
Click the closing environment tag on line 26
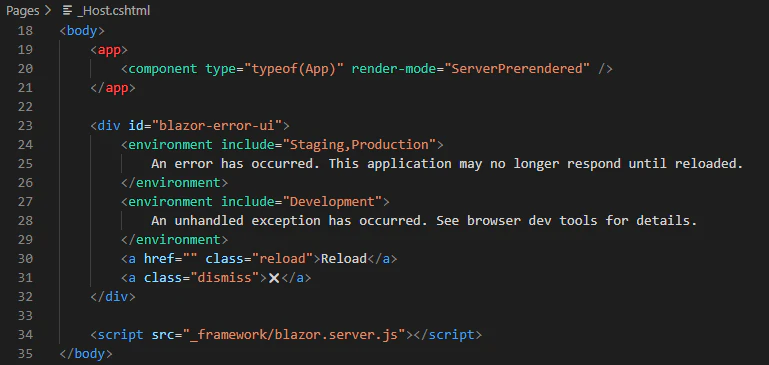point(174,182)
